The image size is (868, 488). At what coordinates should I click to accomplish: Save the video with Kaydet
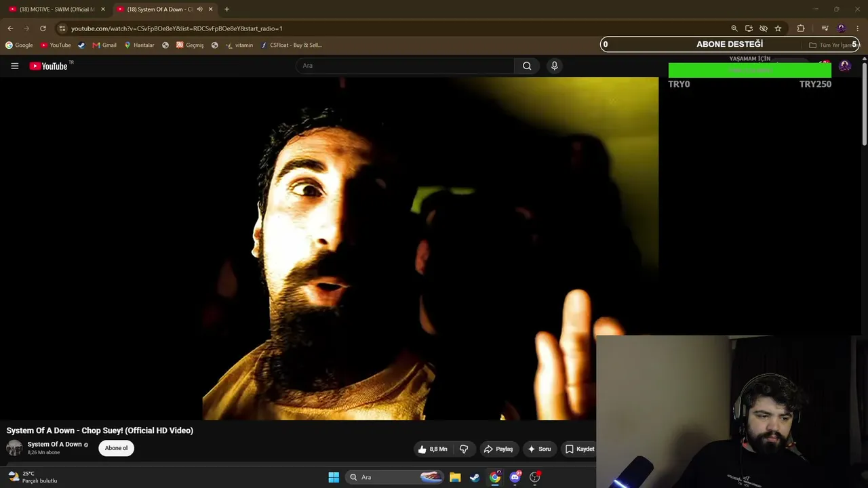pyautogui.click(x=580, y=449)
